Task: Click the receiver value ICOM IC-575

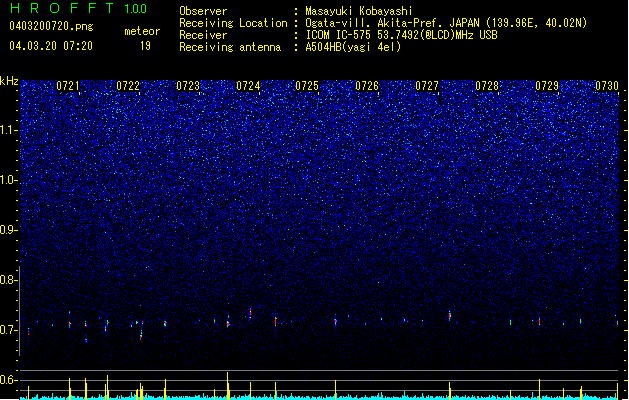Action: pos(339,35)
